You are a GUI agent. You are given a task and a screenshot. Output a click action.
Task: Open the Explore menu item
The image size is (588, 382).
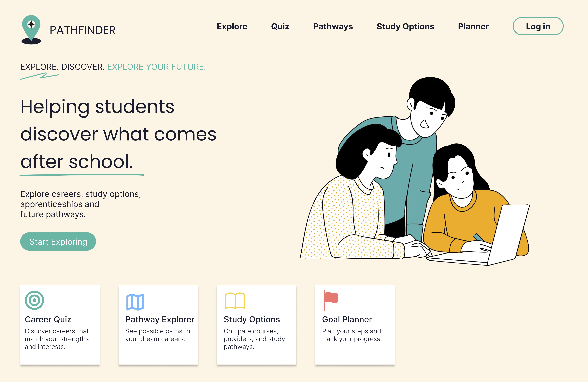pos(232,26)
